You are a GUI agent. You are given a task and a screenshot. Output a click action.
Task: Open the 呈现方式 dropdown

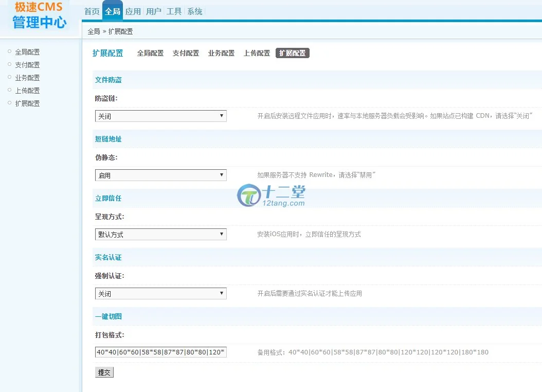click(x=160, y=235)
